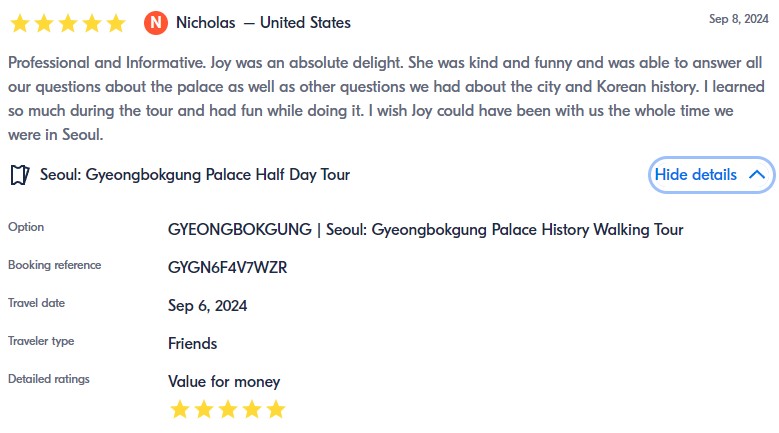The height and width of the screenshot is (433, 779).
Task: Click reviewer name Nicholas
Action: point(205,22)
